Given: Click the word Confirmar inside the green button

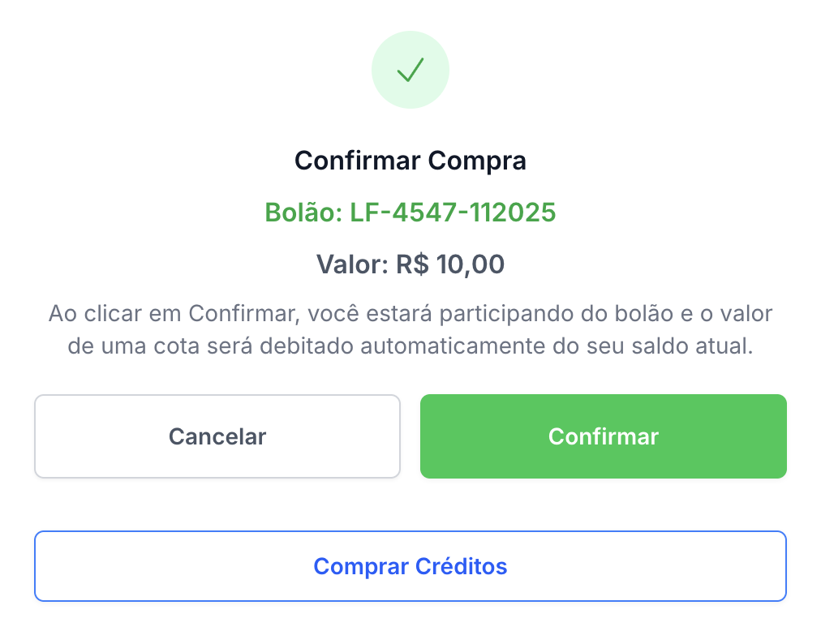Looking at the screenshot, I should coord(603,436).
